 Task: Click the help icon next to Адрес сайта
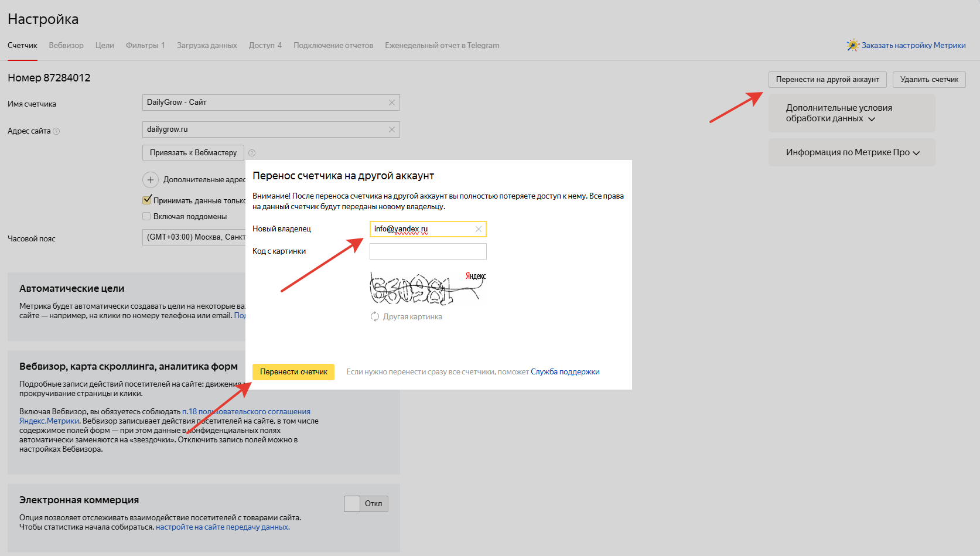coord(56,131)
